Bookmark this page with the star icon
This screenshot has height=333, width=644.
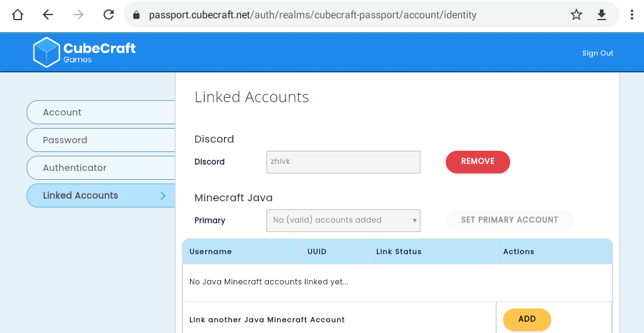576,15
